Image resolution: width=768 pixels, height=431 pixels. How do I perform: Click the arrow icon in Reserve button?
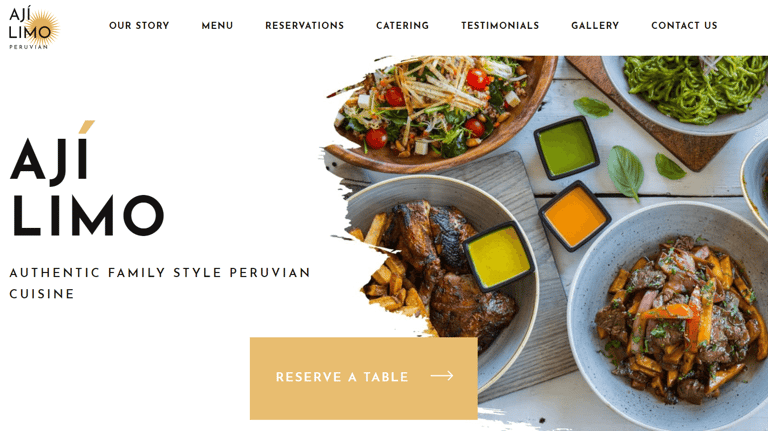[x=442, y=376]
